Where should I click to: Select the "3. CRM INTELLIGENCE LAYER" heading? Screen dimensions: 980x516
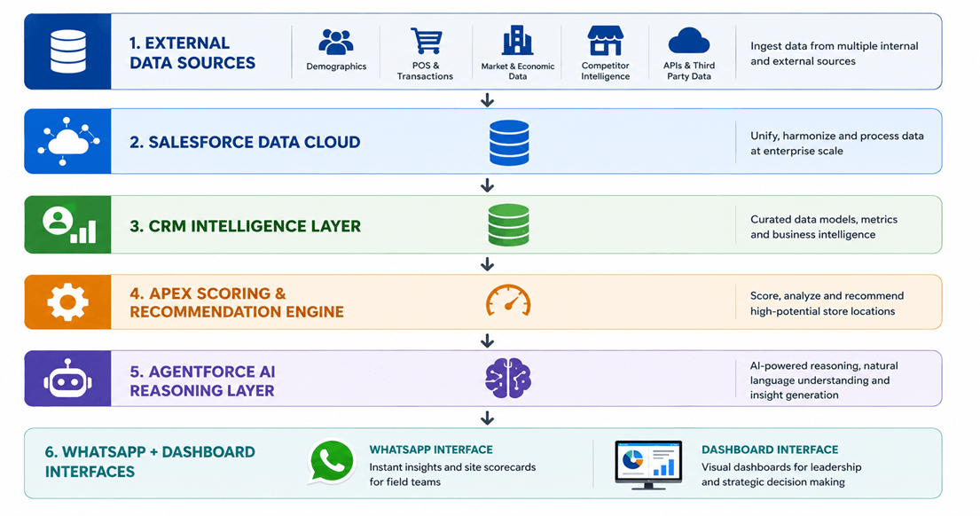(x=245, y=226)
